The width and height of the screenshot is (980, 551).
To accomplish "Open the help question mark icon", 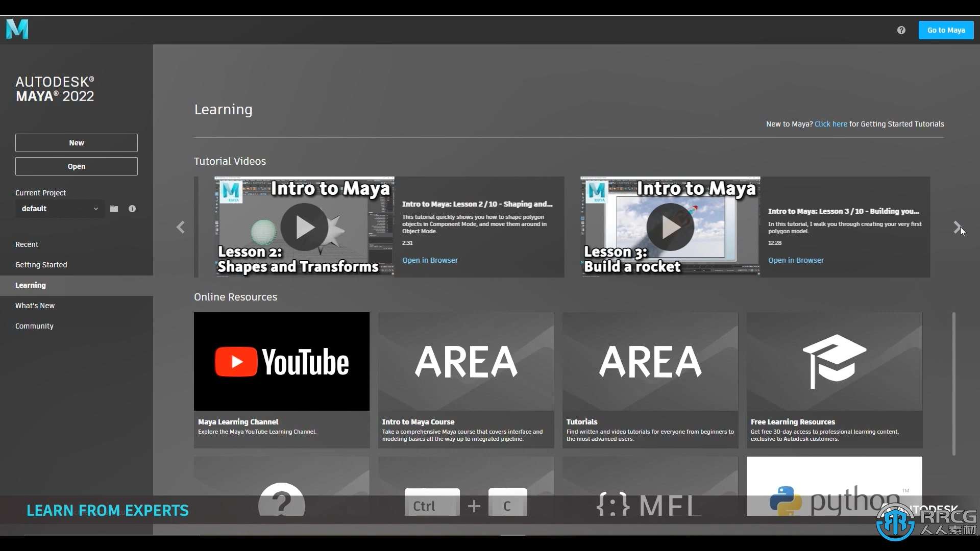I will tap(901, 30).
